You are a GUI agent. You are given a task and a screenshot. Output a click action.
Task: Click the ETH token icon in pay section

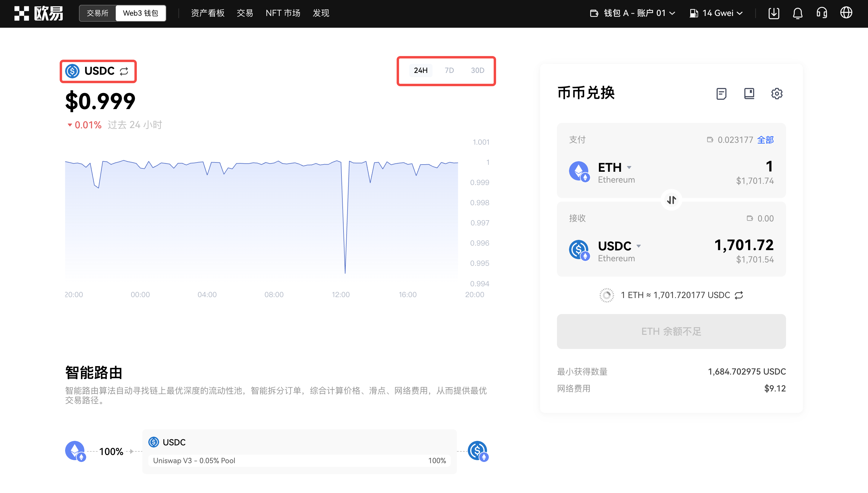tap(579, 172)
